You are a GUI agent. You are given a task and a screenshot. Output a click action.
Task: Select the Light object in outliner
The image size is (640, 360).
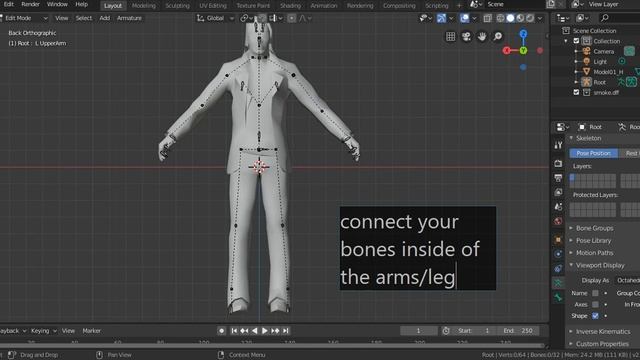(600, 62)
